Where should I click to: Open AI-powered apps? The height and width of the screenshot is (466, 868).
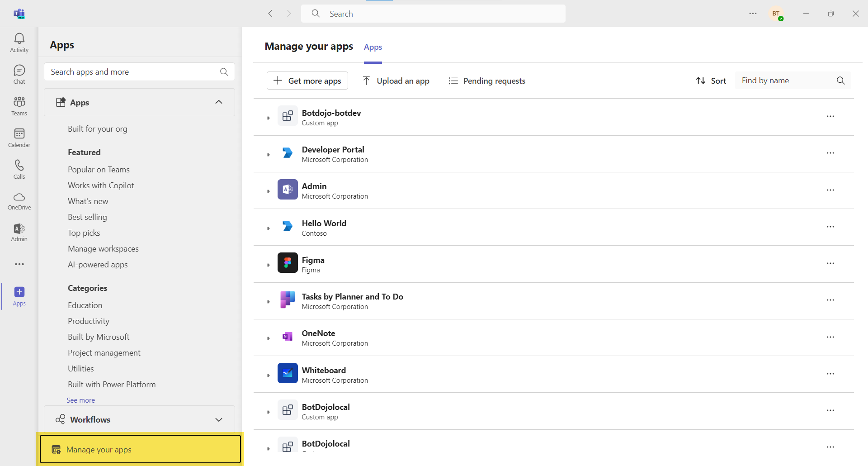98,265
